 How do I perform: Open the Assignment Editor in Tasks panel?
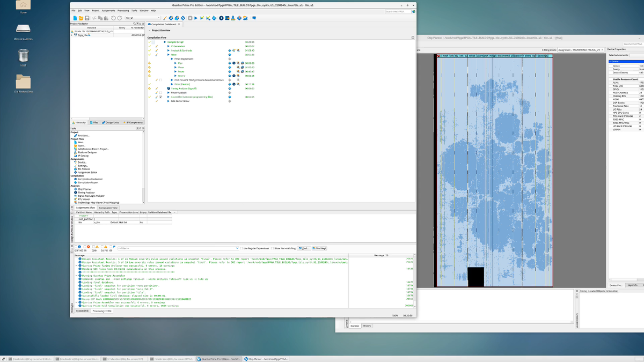87,172
